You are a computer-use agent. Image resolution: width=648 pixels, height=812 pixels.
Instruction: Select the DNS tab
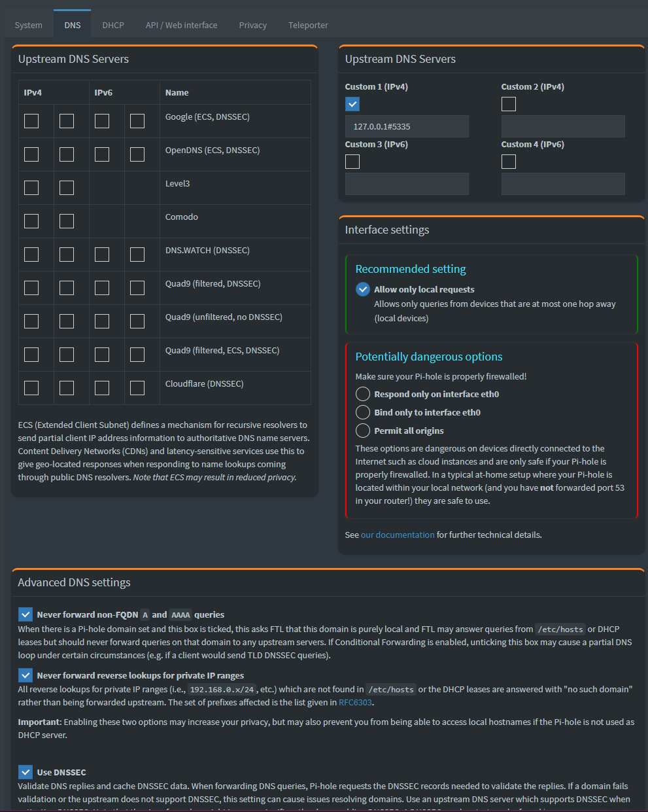73,25
